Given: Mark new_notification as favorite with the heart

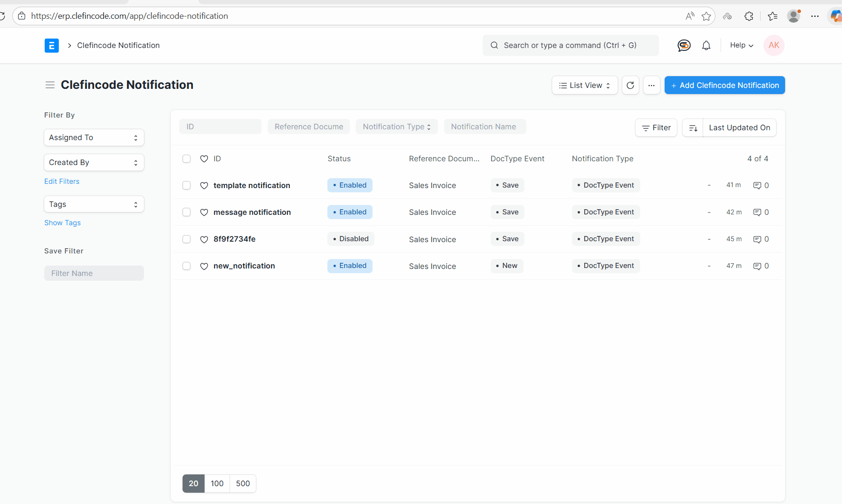Looking at the screenshot, I should click(x=204, y=266).
